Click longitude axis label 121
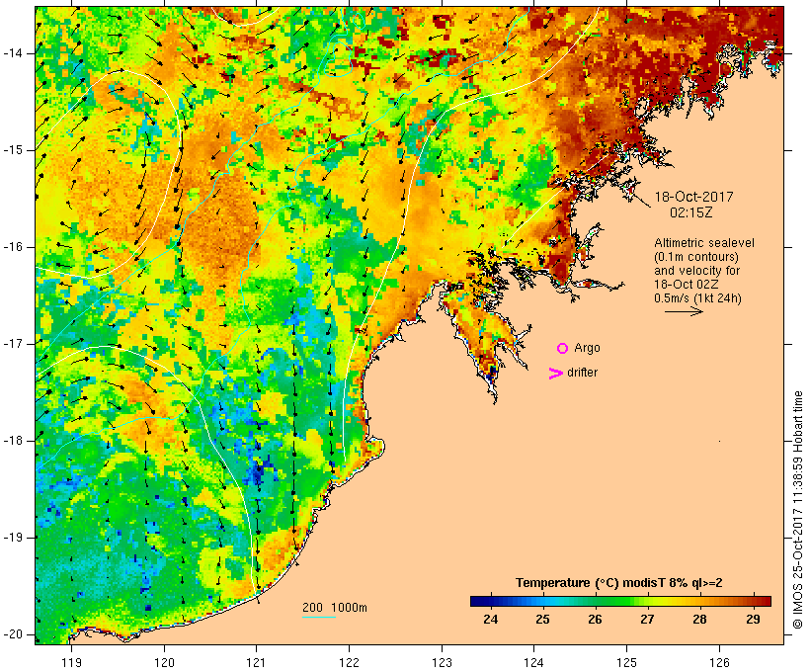Viewport: 810px width, 672px height. point(256,662)
